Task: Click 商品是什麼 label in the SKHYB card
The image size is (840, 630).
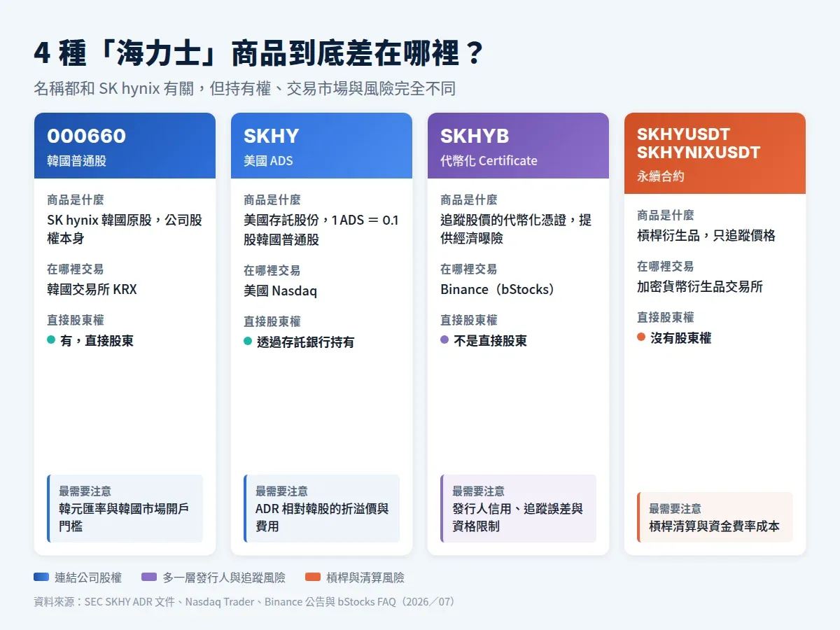Action: point(469,200)
